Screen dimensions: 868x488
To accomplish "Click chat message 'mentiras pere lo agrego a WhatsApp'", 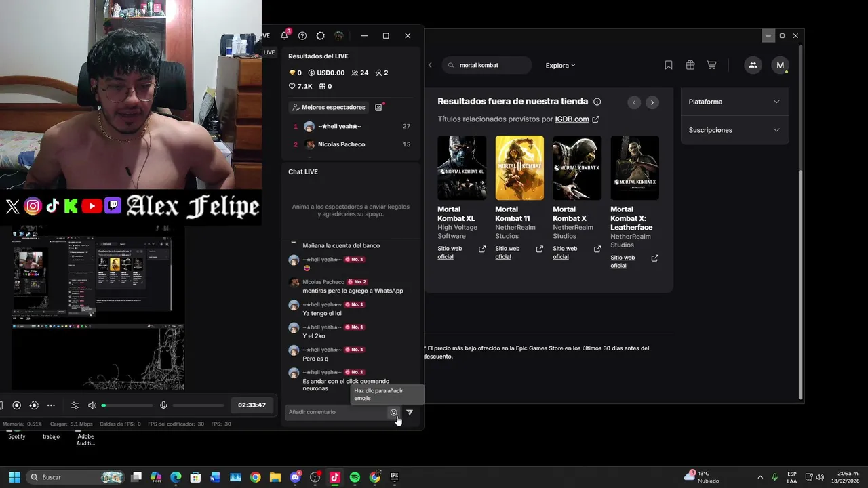I will click(353, 291).
